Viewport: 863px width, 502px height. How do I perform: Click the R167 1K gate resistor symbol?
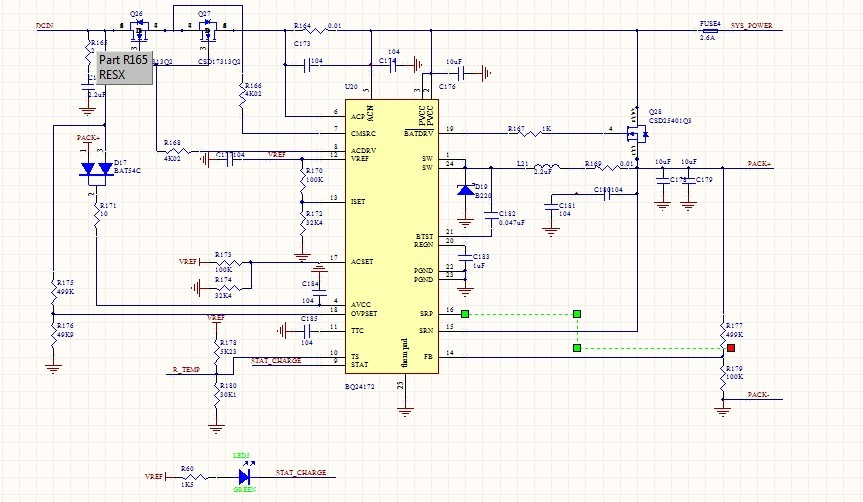coord(530,133)
